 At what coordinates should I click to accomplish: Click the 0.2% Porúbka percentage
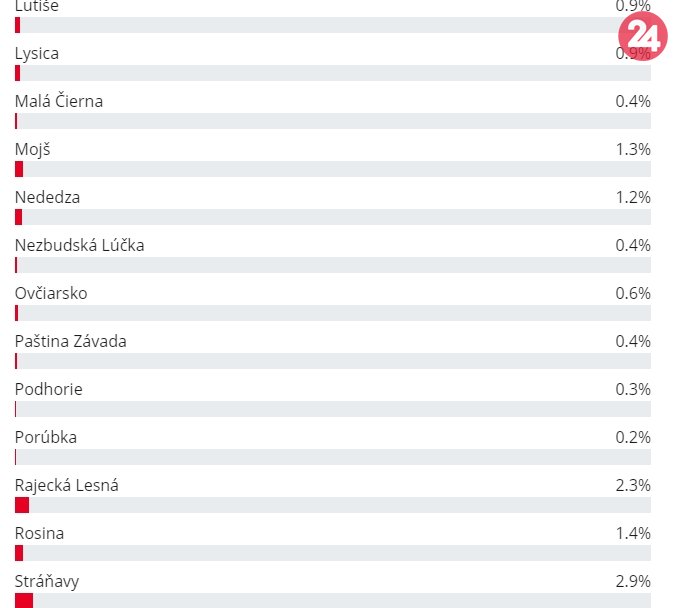[634, 437]
